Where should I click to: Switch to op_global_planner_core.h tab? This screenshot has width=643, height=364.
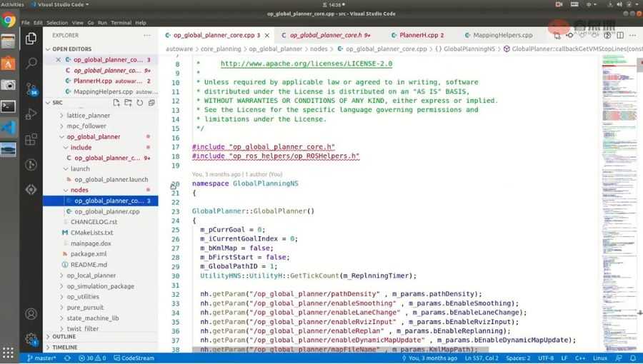pos(326,36)
